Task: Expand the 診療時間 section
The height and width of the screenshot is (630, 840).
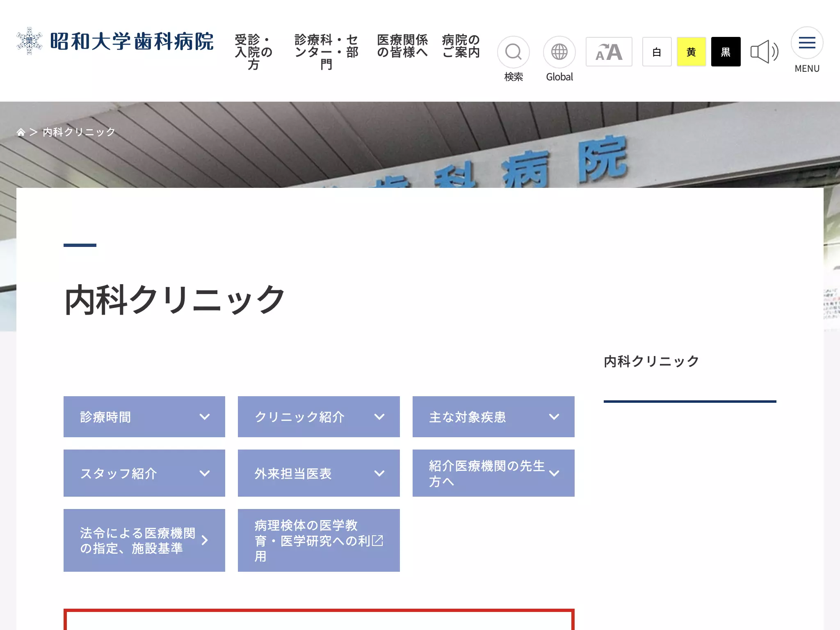Action: click(144, 417)
